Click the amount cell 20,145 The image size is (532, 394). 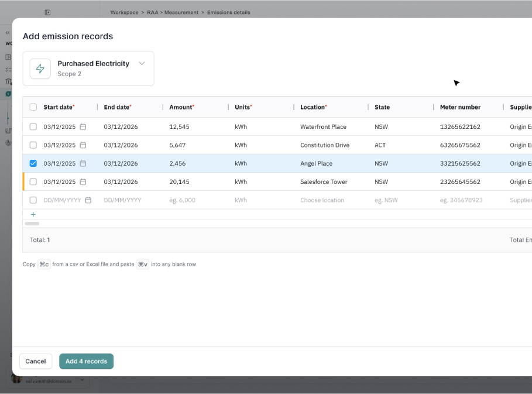[x=179, y=181]
